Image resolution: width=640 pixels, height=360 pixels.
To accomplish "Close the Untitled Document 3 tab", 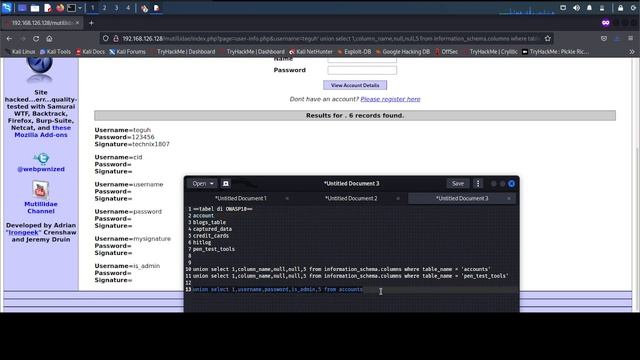I will (509, 198).
